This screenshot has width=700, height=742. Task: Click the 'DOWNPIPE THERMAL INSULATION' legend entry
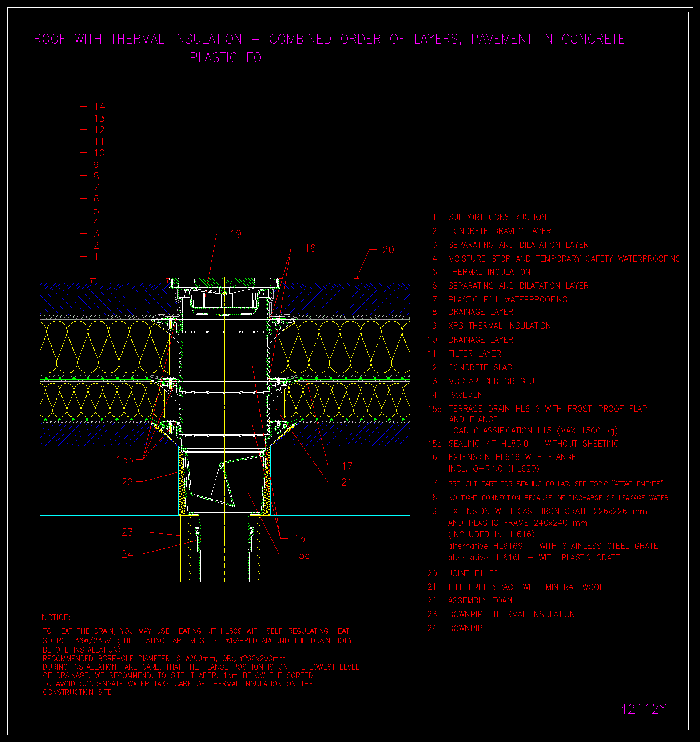pos(512,615)
